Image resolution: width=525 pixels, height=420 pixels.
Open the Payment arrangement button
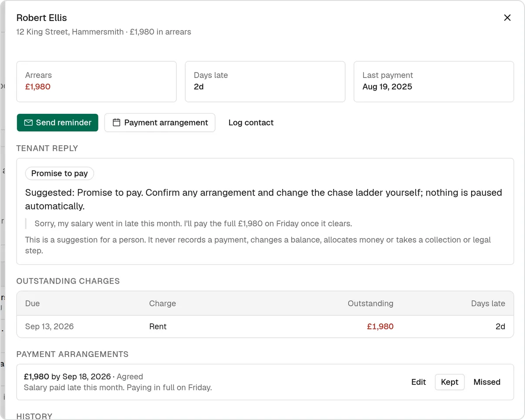click(160, 122)
